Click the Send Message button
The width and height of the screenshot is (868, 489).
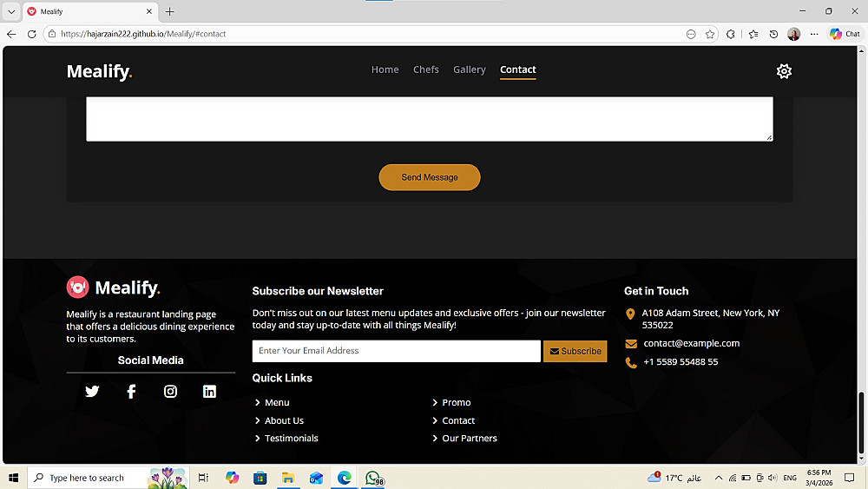pos(430,177)
